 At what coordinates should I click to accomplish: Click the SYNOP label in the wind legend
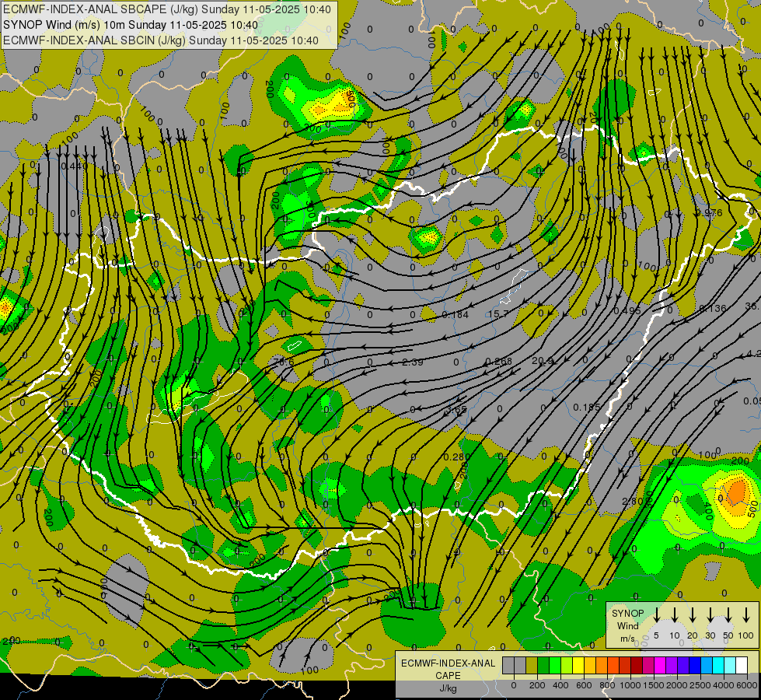tap(627, 613)
